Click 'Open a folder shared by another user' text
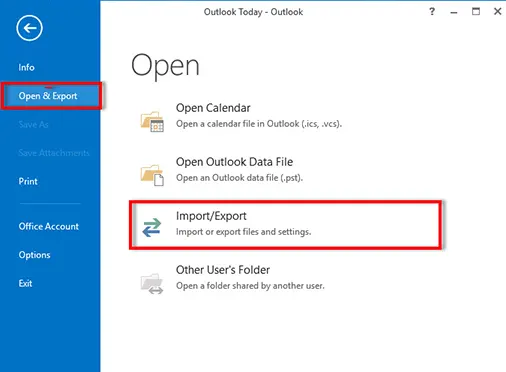506x372 pixels. point(250,286)
